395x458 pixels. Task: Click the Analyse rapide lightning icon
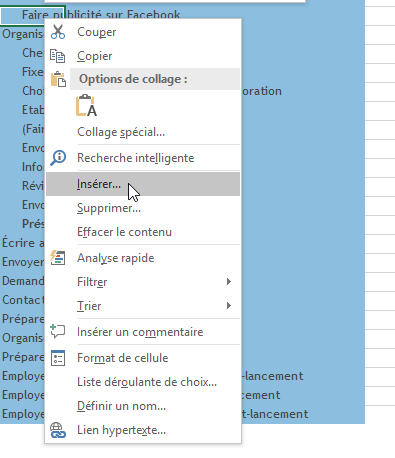[x=58, y=258]
